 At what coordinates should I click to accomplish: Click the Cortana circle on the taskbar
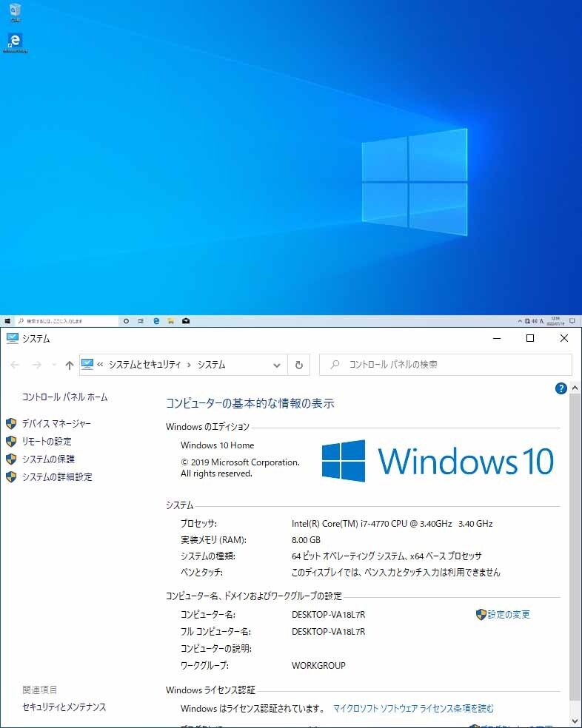pyautogui.click(x=126, y=321)
